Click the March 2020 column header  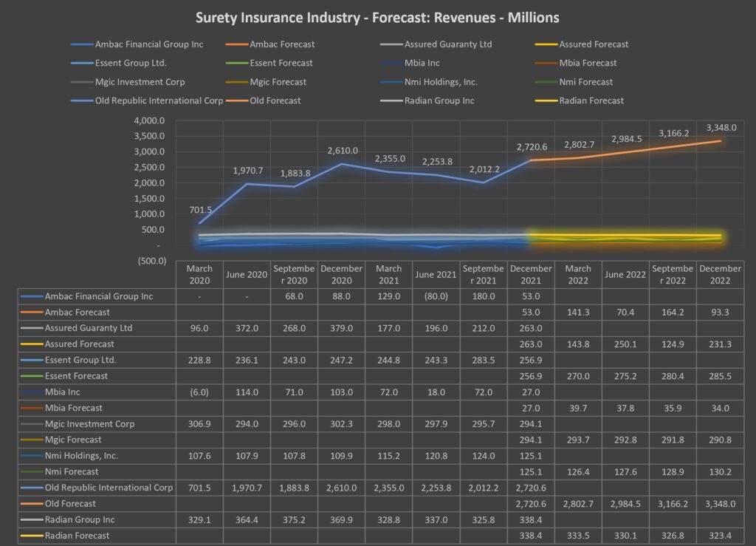[199, 273]
